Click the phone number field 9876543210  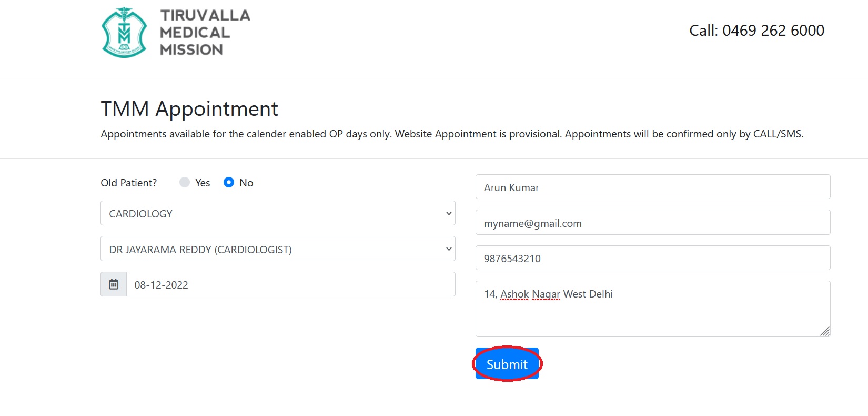tap(652, 258)
